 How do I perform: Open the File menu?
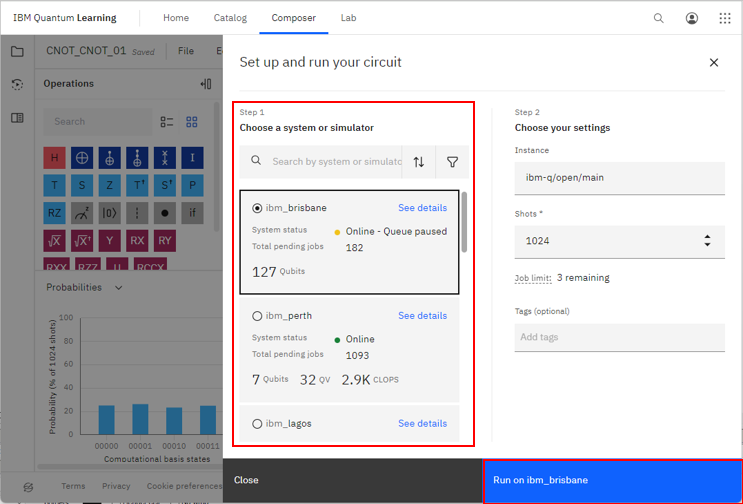coord(186,51)
